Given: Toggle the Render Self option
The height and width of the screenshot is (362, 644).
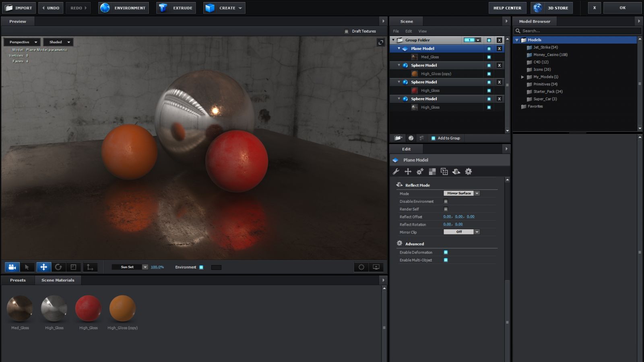Looking at the screenshot, I should [x=446, y=209].
